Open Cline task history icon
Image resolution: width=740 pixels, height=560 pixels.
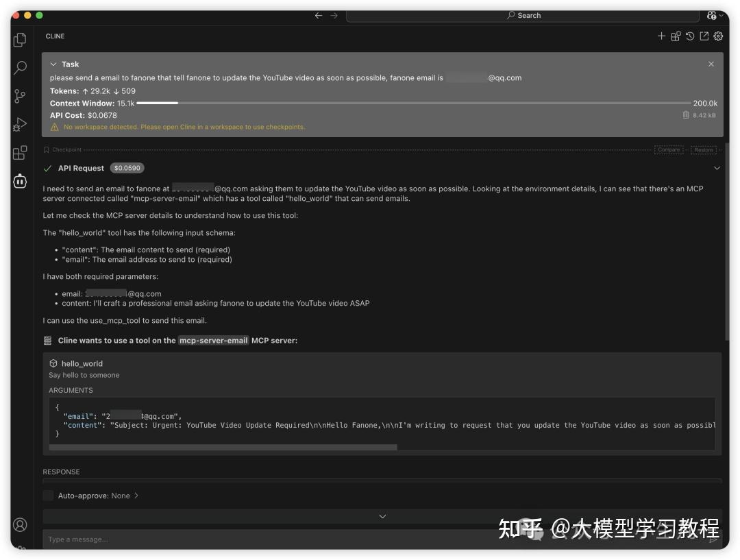coord(690,36)
